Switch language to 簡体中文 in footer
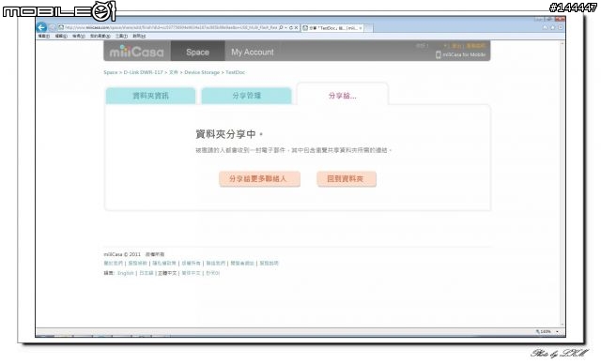 click(191, 273)
